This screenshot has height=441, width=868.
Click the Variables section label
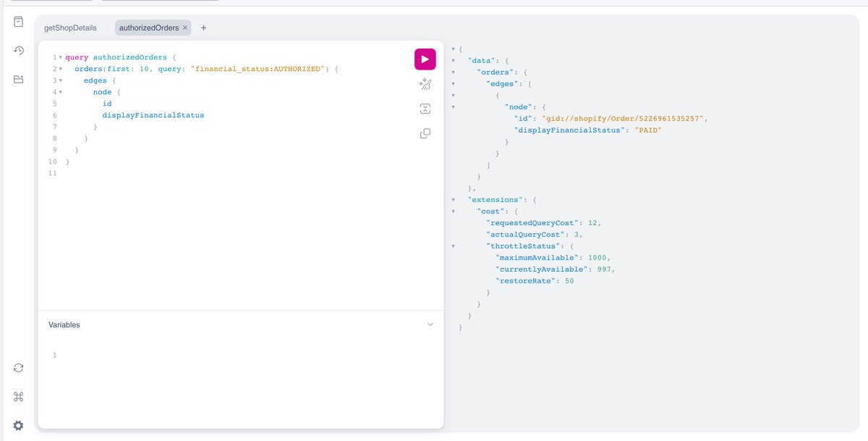pos(64,325)
